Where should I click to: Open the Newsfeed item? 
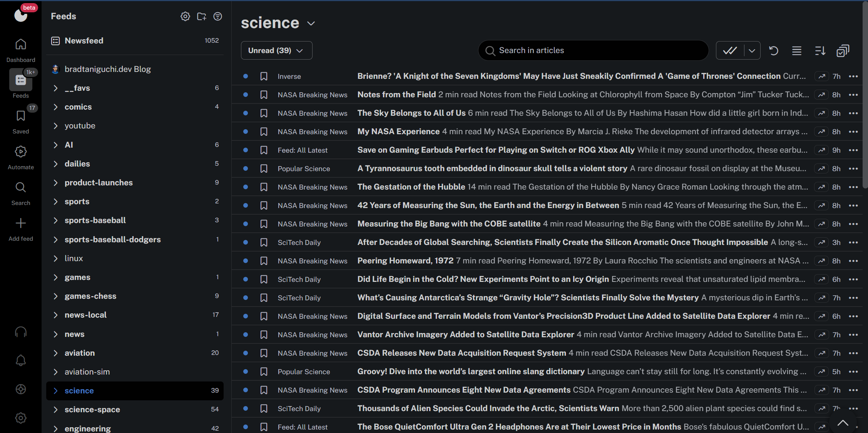click(x=84, y=41)
